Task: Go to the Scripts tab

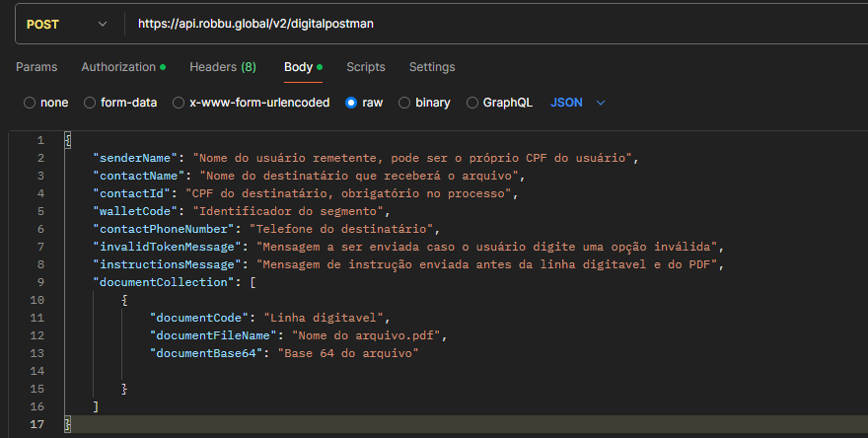Action: (x=365, y=67)
